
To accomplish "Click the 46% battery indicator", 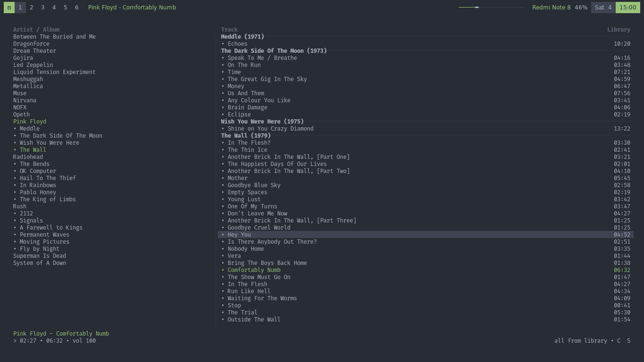I will 581,7.
